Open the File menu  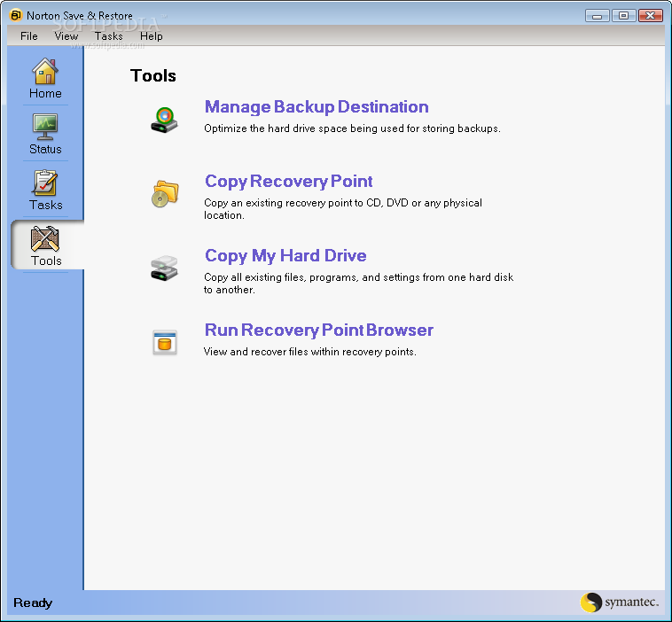[x=28, y=36]
